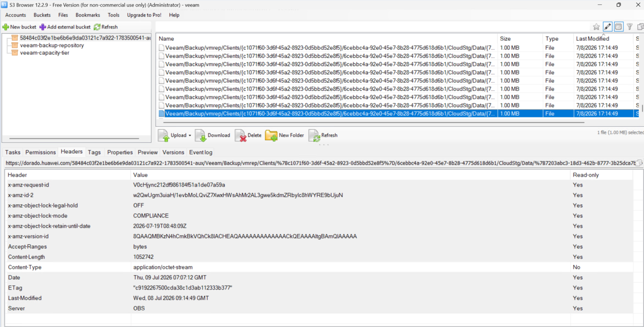Select the veeam-capacity-tier bucket

(44, 53)
